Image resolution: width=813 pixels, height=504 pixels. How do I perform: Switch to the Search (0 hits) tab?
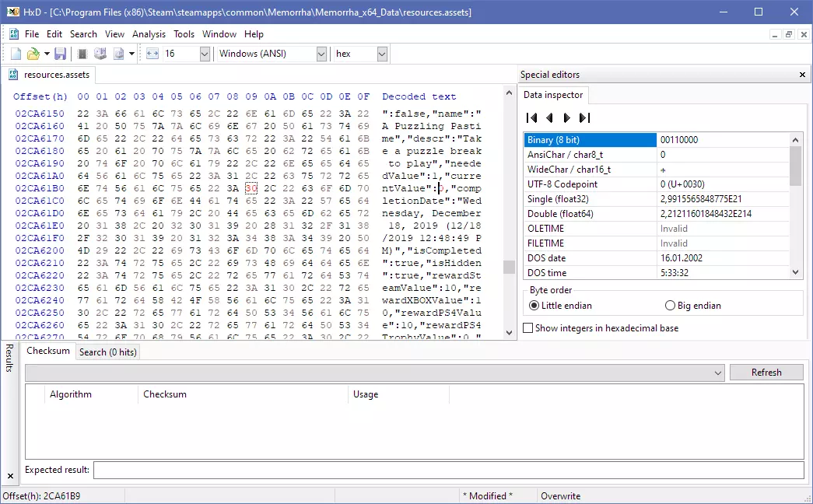(x=107, y=352)
